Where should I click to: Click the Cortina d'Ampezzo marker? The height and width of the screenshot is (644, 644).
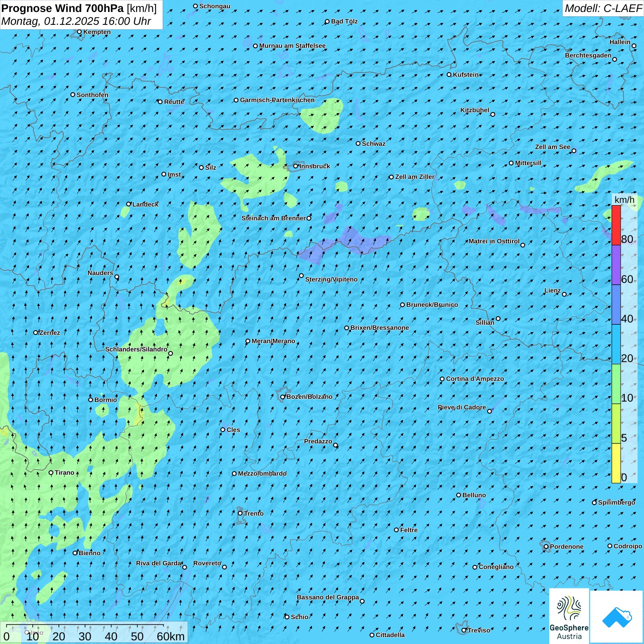[443, 379]
